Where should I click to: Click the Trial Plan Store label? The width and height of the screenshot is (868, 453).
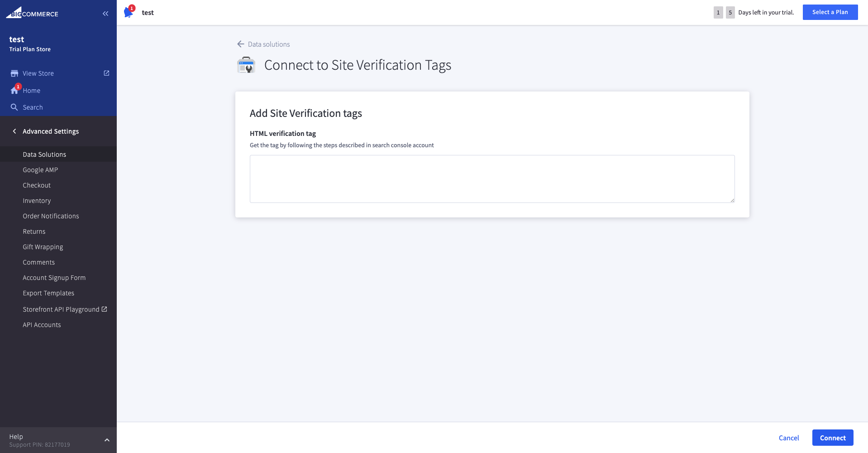[30, 49]
